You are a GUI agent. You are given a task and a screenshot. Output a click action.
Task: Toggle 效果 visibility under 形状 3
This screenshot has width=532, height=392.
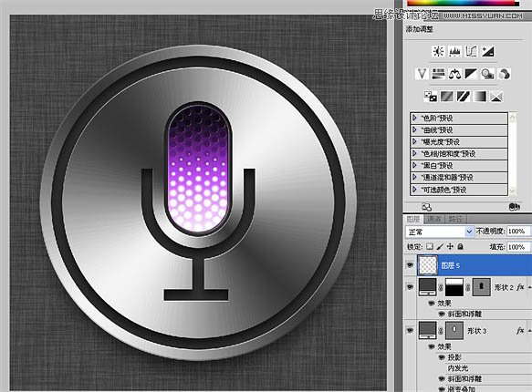click(x=432, y=346)
